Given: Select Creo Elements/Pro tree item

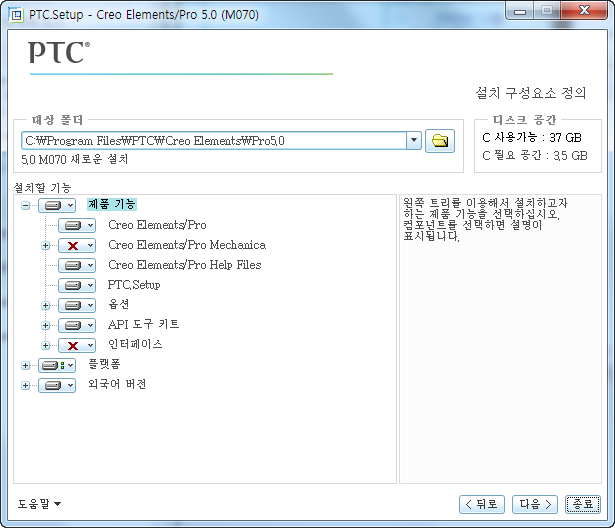Looking at the screenshot, I should pyautogui.click(x=157, y=225).
